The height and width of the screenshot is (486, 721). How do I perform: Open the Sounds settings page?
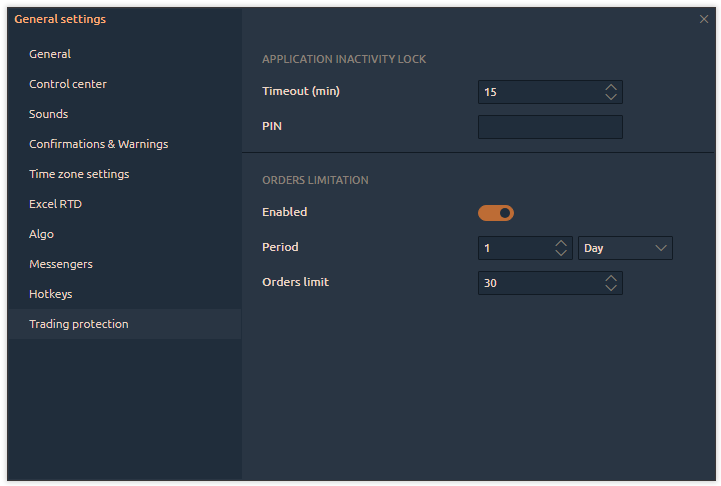point(49,114)
